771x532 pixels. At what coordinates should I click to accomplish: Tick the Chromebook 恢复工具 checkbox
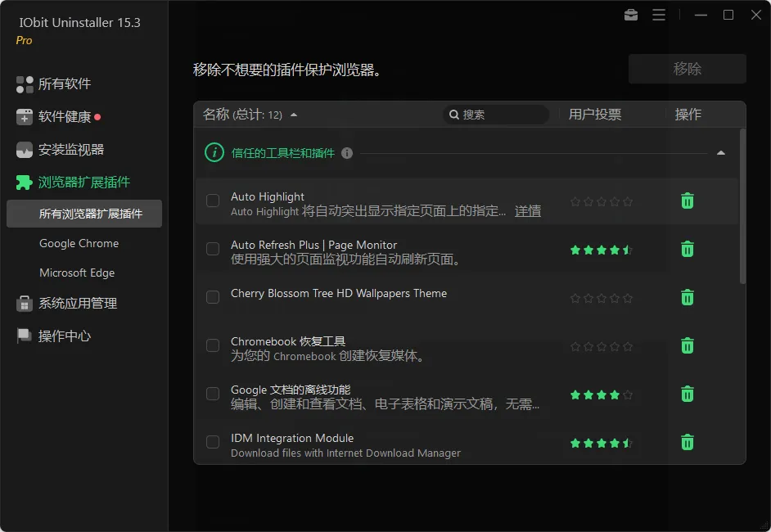click(x=213, y=345)
